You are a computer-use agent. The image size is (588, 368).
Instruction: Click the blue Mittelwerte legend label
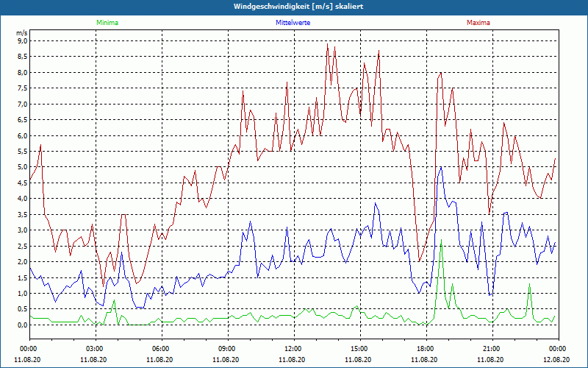[293, 23]
